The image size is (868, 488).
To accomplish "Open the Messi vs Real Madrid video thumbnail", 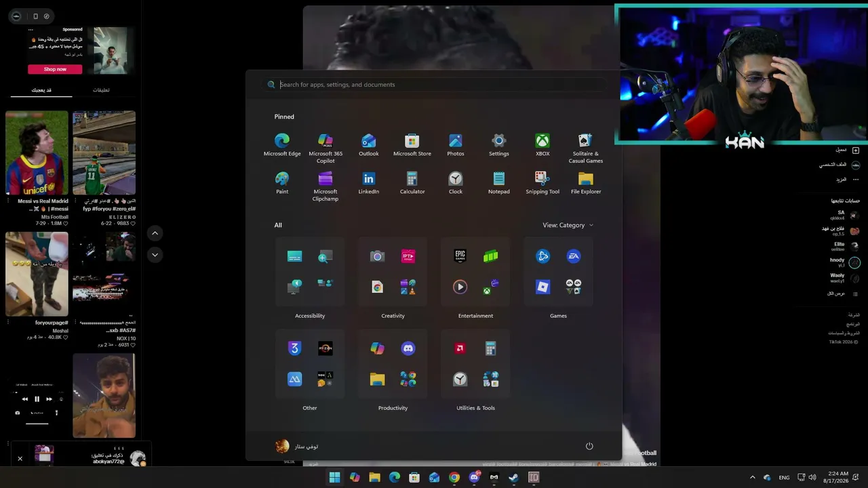I will pyautogui.click(x=37, y=152).
